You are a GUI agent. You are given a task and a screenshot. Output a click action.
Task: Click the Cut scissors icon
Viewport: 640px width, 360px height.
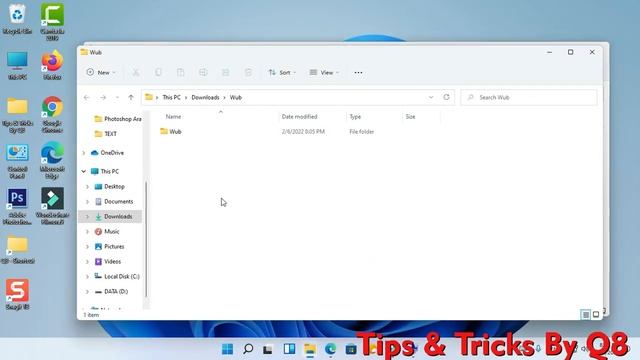tap(136, 73)
